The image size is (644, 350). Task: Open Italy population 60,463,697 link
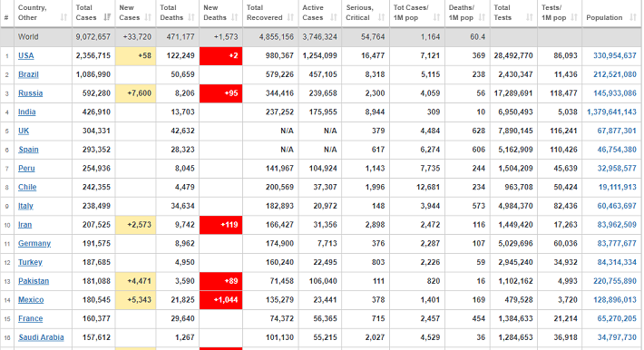coord(617,206)
